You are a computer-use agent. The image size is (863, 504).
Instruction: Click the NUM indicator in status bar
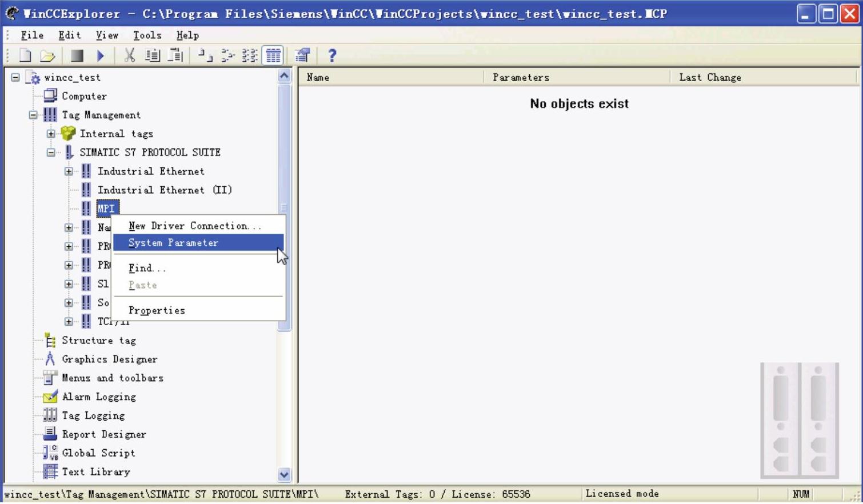[x=801, y=494]
